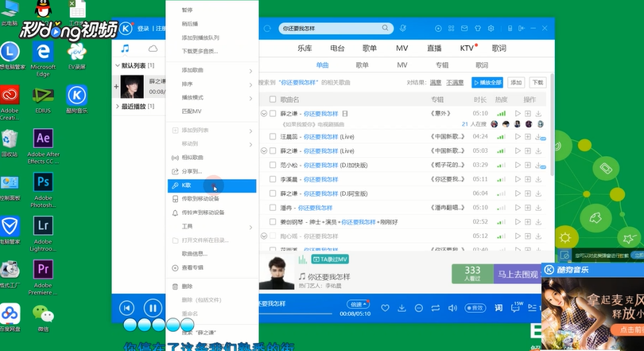Tick checkbox for 李溪晨 row
Viewport: 644px width, 351px height.
[273, 179]
